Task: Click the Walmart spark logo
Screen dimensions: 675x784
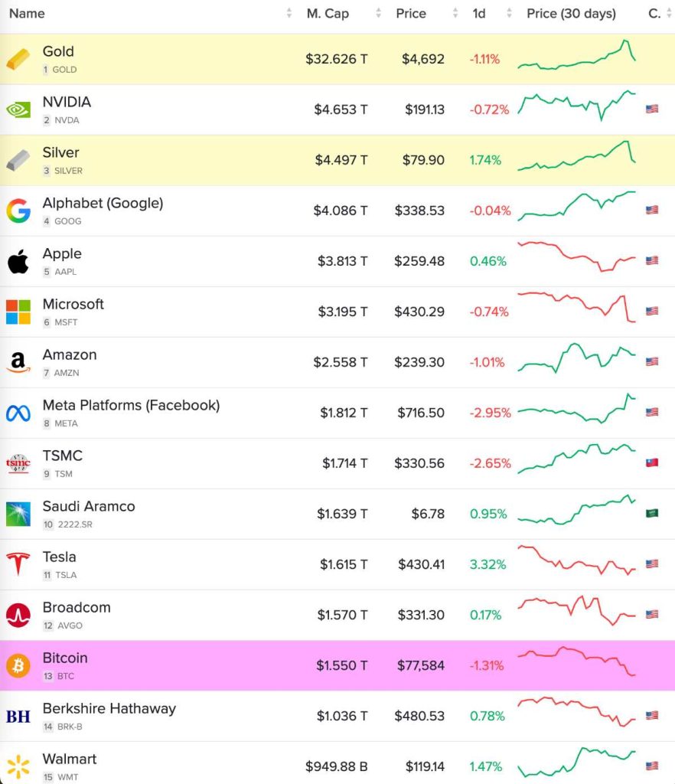Action: tap(18, 766)
